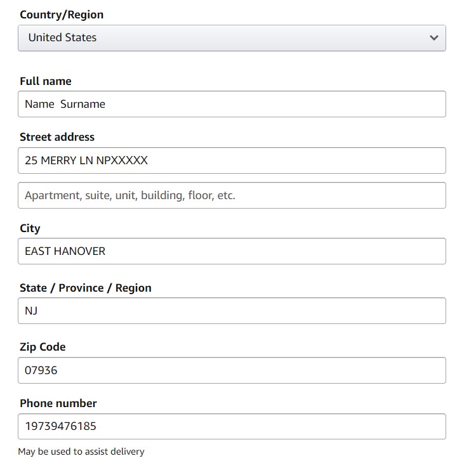Select the Apartment, suite, unit placeholder field
Screen dimensions: 476x461
point(232,195)
